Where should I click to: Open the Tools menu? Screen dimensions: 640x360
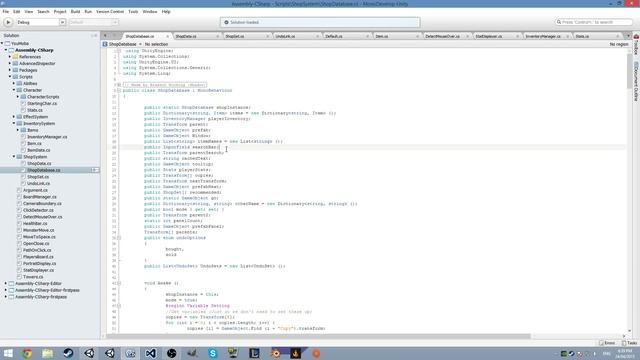point(133,12)
